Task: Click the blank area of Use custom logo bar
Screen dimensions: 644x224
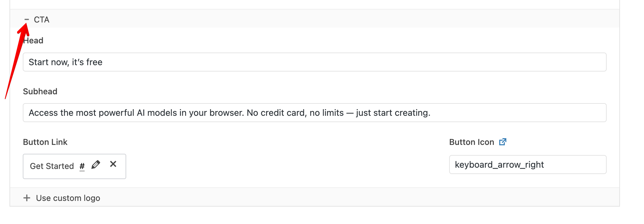Action: point(348,197)
